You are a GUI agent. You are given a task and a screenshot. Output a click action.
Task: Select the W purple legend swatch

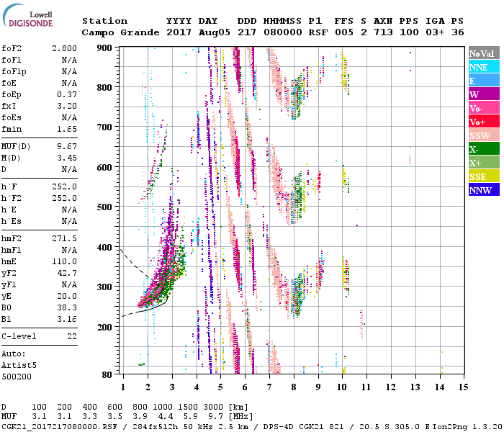(x=483, y=94)
